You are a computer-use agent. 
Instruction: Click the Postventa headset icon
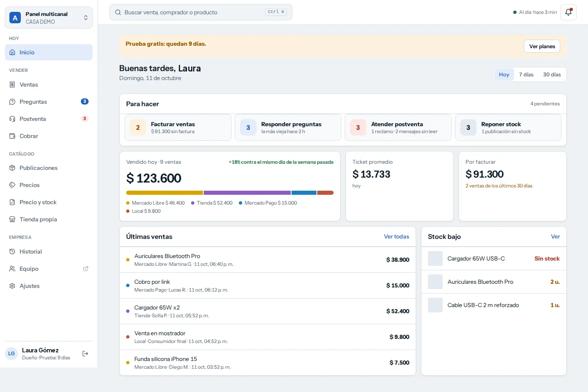12,119
